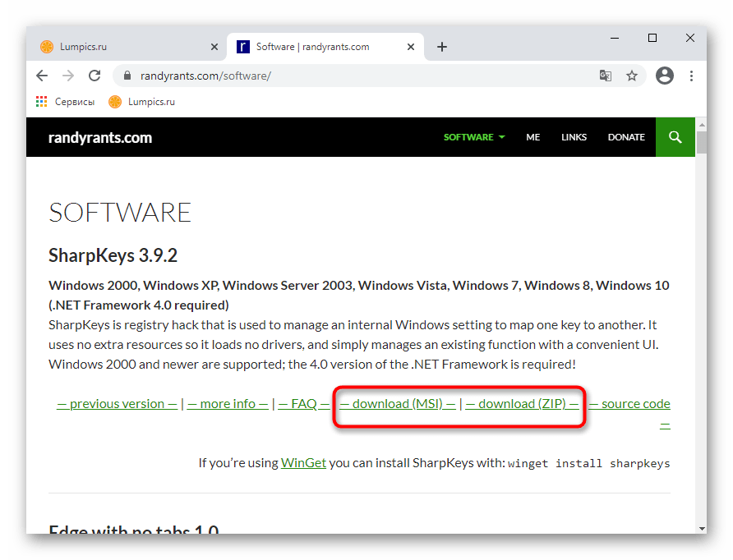Maximize the Chrome window
733x560 pixels.
[x=652, y=38]
